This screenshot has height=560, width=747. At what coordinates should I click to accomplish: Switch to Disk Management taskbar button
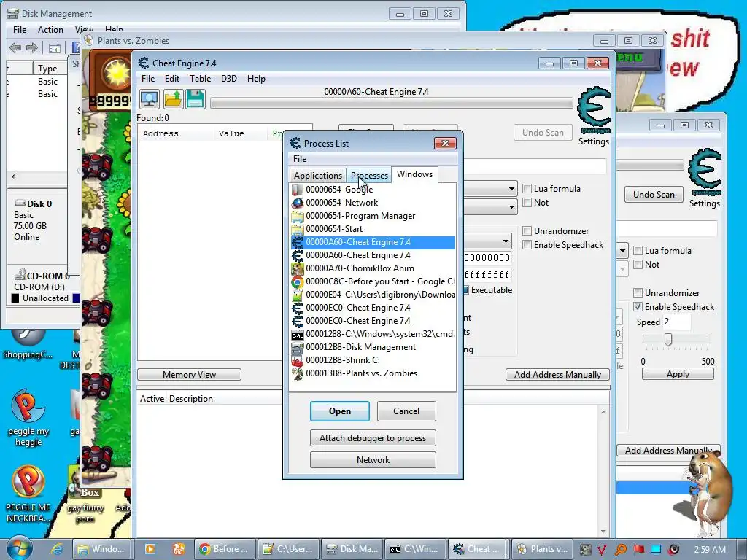tap(352, 549)
